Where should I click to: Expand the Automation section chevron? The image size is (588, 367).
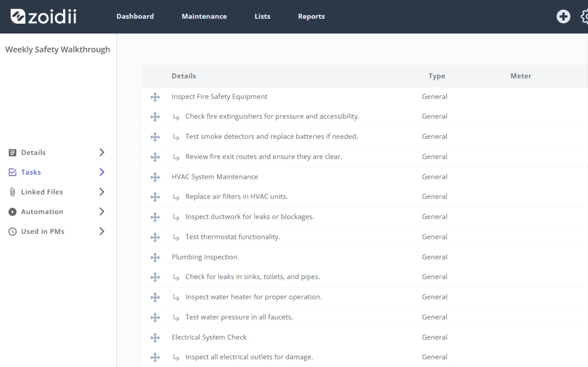pos(102,212)
